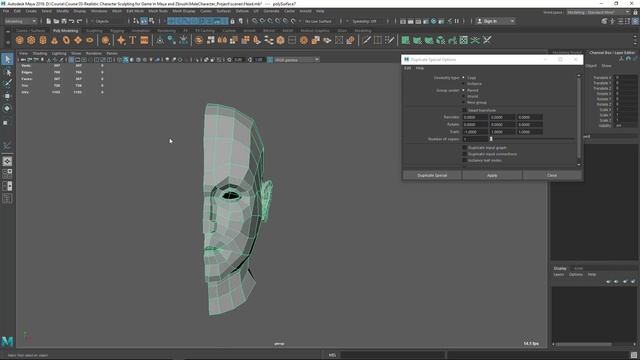This screenshot has height=360, width=640.
Task: Select the Scale tool in Tool Box
Action: click(x=6, y=122)
